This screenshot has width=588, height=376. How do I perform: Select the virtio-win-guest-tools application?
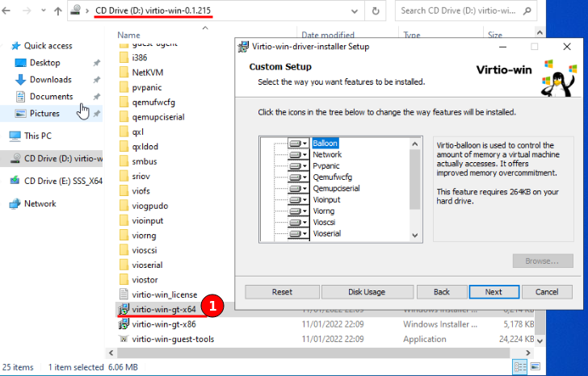(173, 339)
